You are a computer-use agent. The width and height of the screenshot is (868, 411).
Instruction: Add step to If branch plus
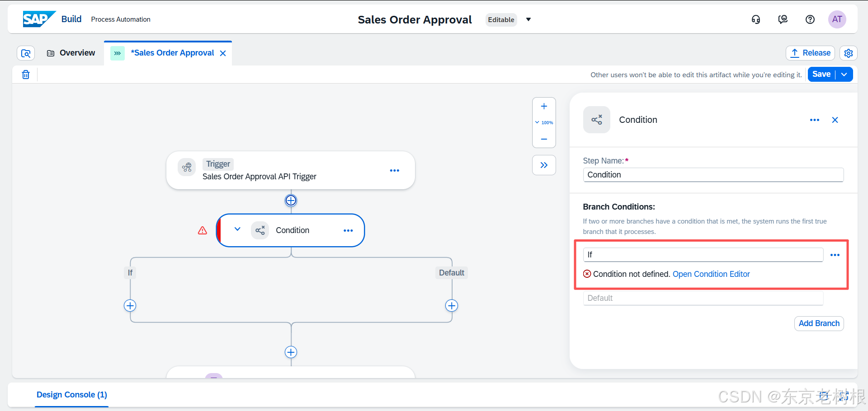(130, 306)
